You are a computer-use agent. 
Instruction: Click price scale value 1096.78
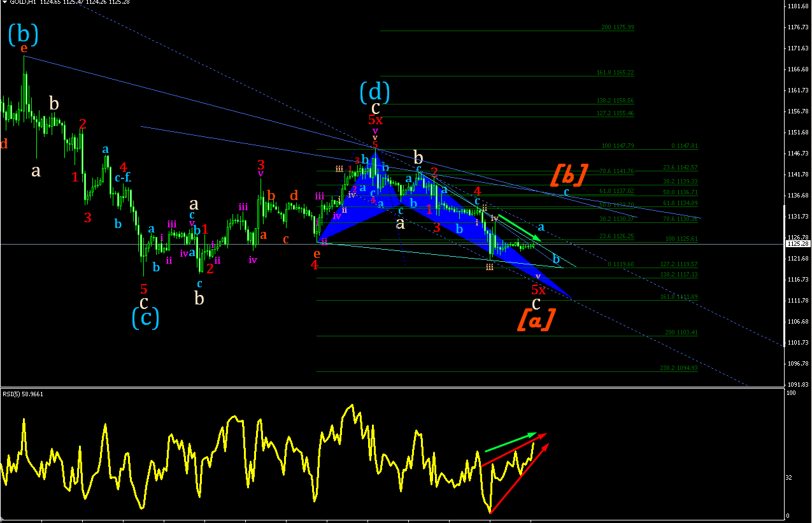[x=797, y=364]
